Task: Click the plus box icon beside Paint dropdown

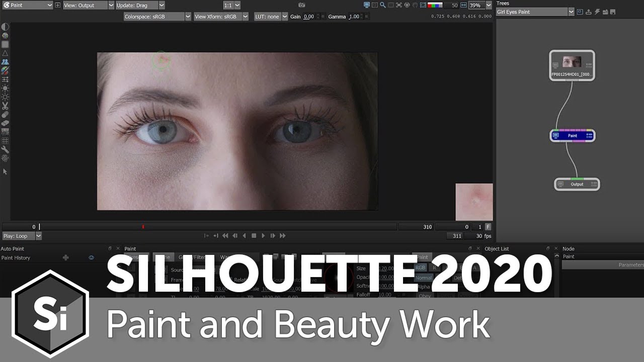Action: (57, 5)
